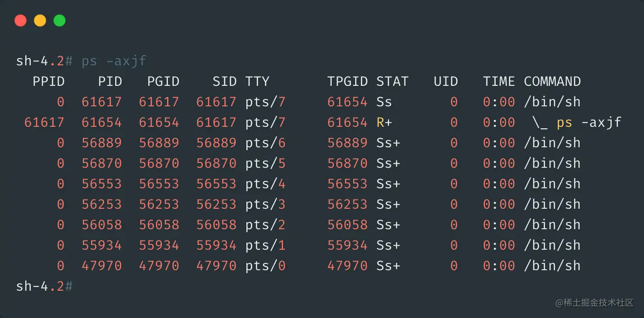Click the yellow minimize window dot
The height and width of the screenshot is (318, 644).
tap(40, 20)
